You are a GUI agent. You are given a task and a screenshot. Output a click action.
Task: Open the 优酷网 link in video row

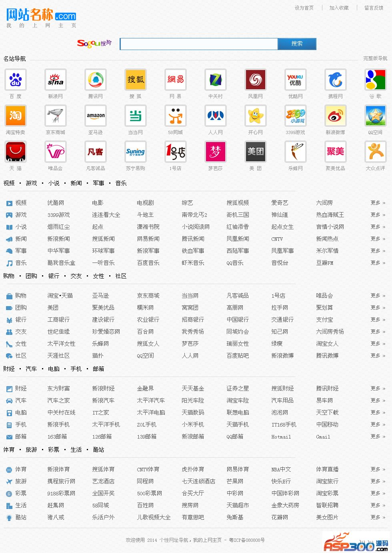tap(56, 203)
